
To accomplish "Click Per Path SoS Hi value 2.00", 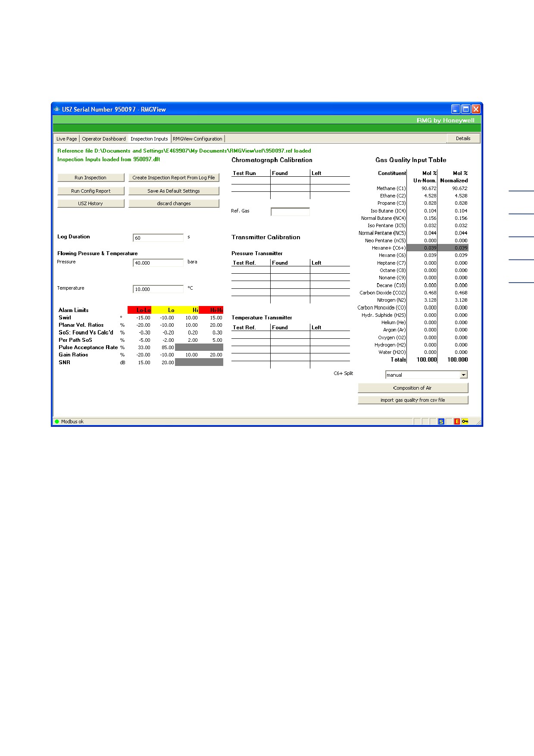I will click(193, 340).
